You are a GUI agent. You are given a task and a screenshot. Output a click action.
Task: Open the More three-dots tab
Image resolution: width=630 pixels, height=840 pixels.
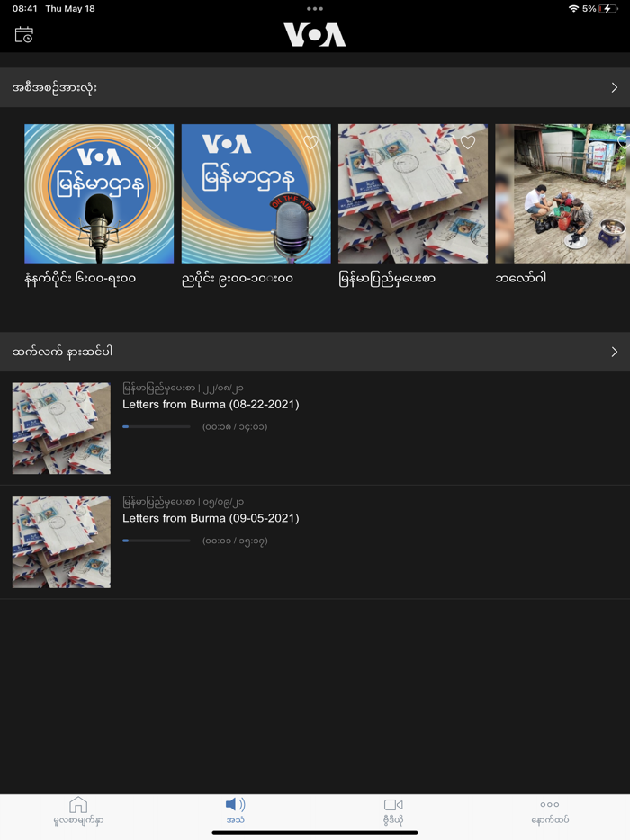tap(550, 811)
